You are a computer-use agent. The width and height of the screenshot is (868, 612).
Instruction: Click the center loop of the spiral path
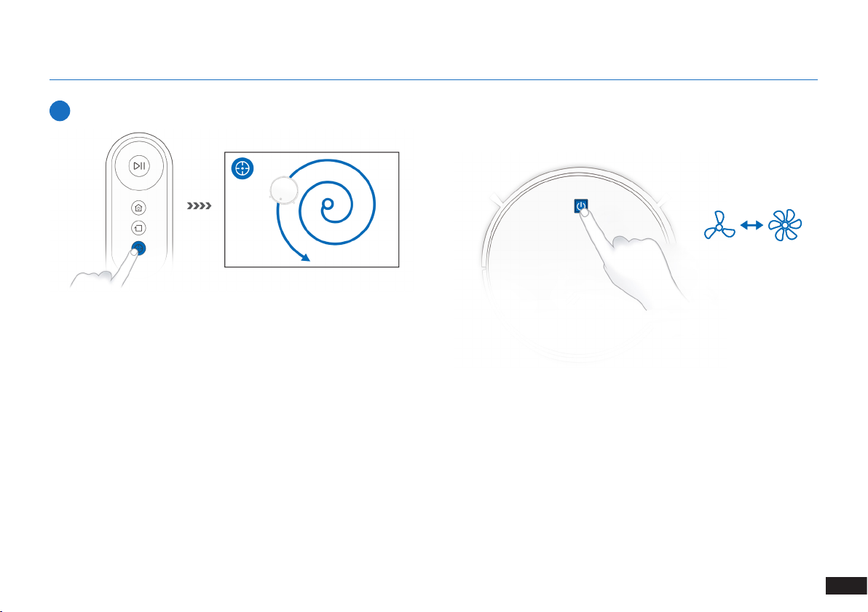(328, 205)
